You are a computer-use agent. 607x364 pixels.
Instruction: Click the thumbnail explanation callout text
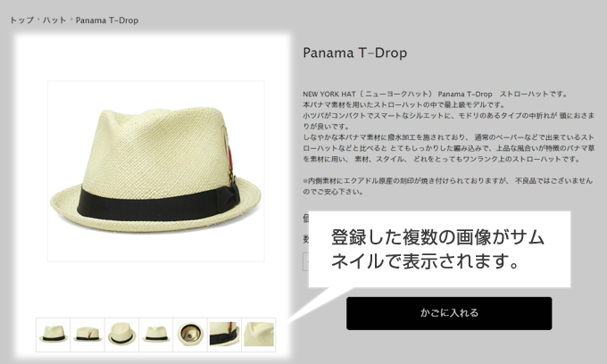point(437,249)
